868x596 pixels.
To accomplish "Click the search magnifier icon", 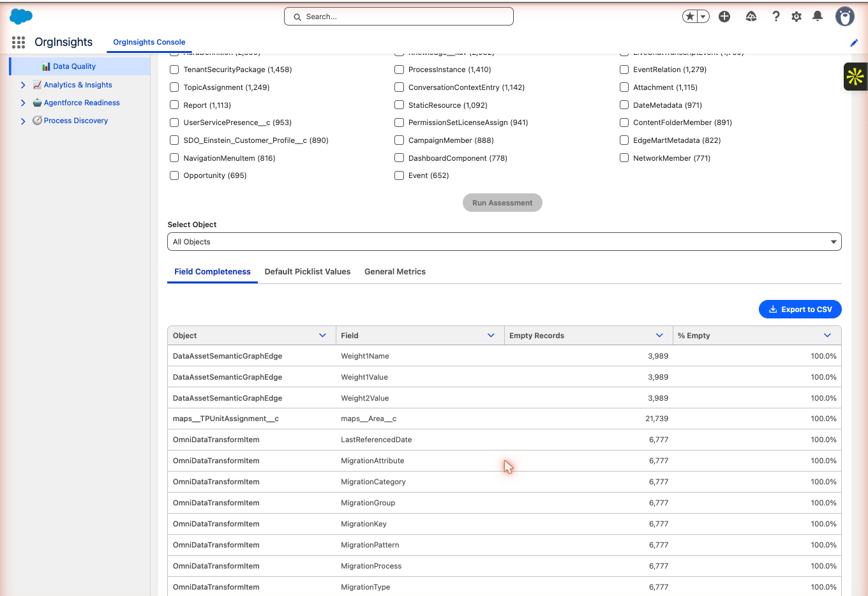I will [x=297, y=17].
